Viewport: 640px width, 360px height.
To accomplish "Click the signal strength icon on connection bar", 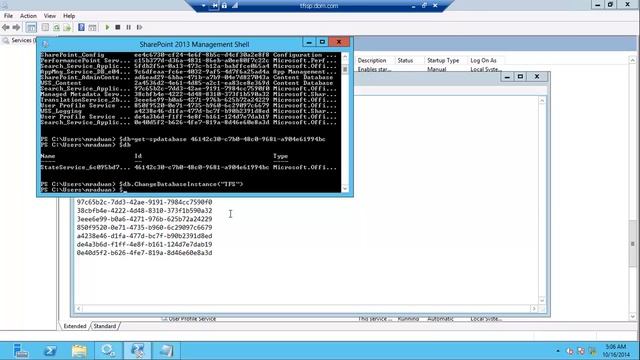I will coord(235,6).
